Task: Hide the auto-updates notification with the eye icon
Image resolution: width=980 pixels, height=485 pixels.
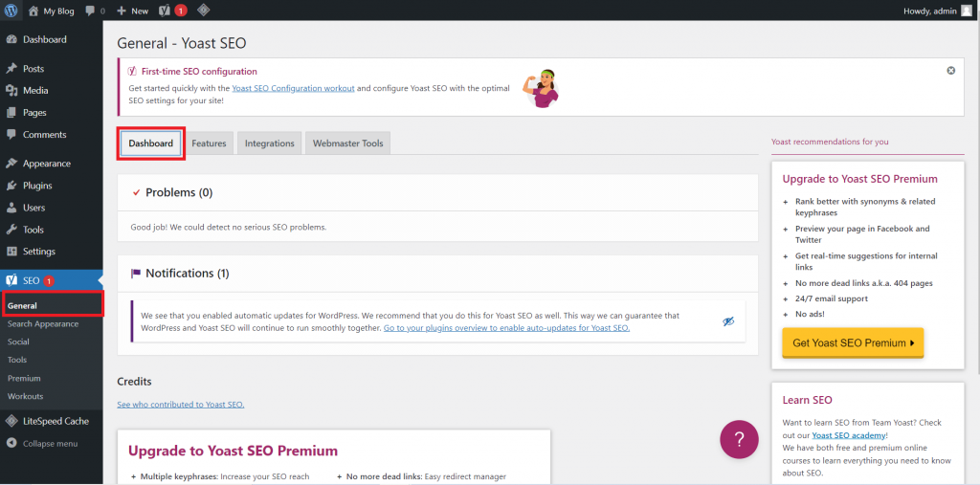Action: [728, 321]
